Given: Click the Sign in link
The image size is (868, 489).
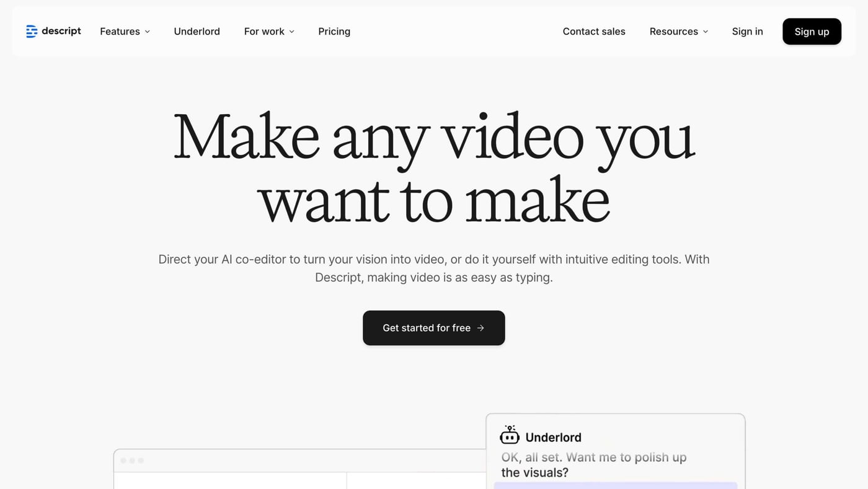Looking at the screenshot, I should [x=747, y=31].
